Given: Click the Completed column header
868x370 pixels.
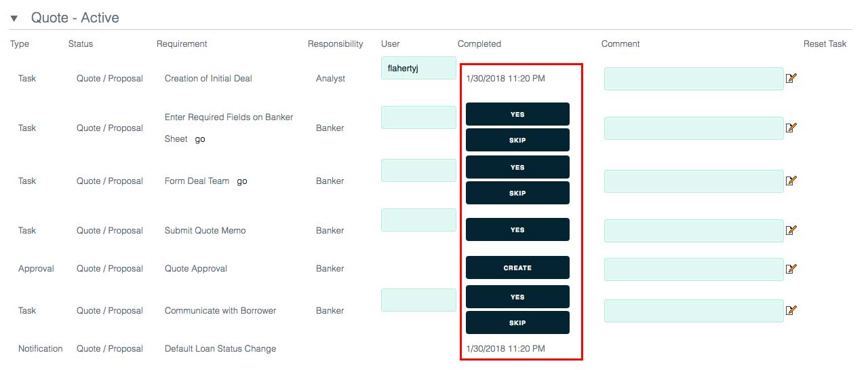Looking at the screenshot, I should 479,43.
